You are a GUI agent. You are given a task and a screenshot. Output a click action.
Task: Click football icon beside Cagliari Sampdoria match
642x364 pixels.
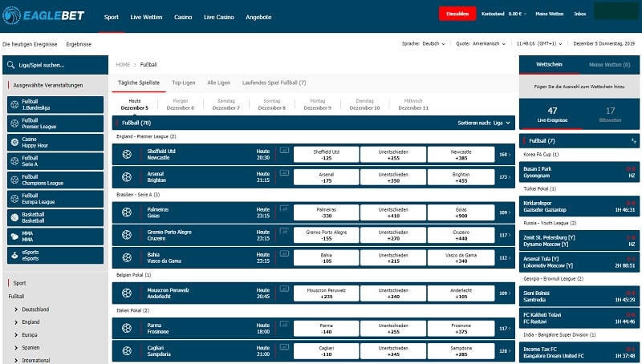click(127, 350)
